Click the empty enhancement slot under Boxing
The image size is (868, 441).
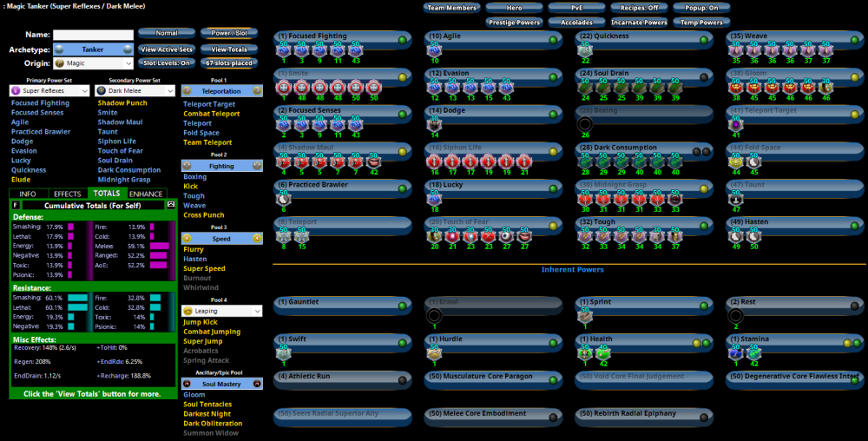pyautogui.click(x=586, y=124)
